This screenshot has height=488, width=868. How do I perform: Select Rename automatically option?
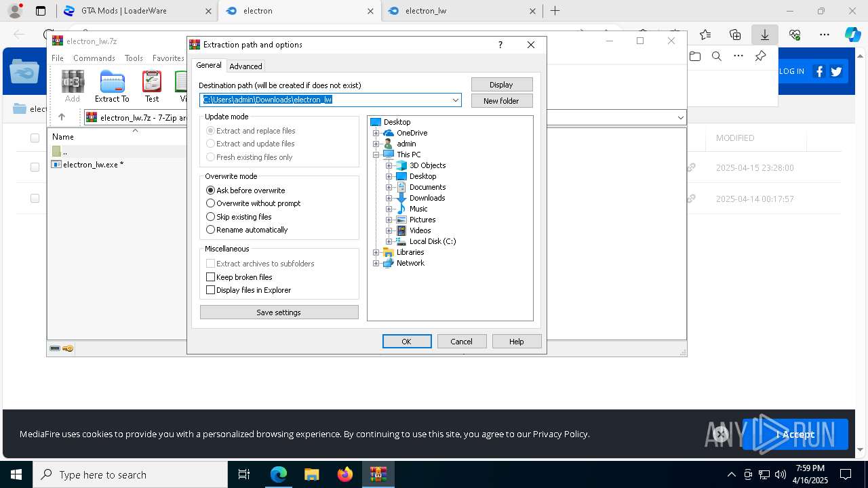tap(247, 230)
